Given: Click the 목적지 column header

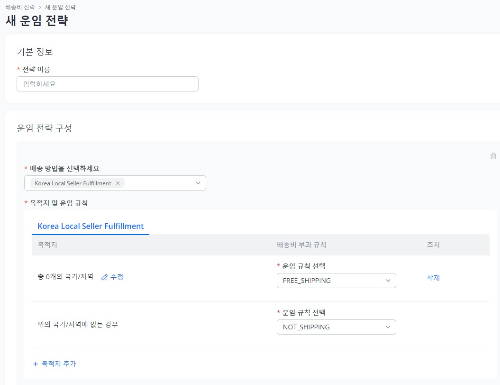Looking at the screenshot, I should click(x=47, y=245).
